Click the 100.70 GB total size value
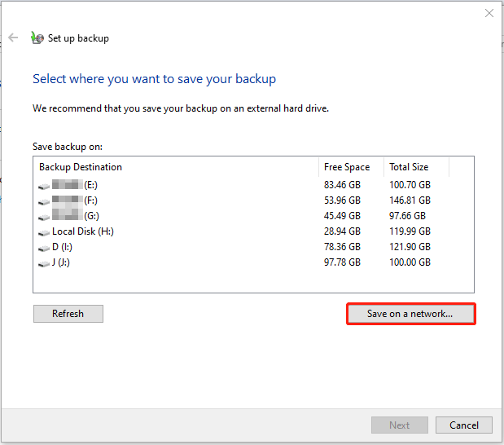The width and height of the screenshot is (504, 445). 410,185
